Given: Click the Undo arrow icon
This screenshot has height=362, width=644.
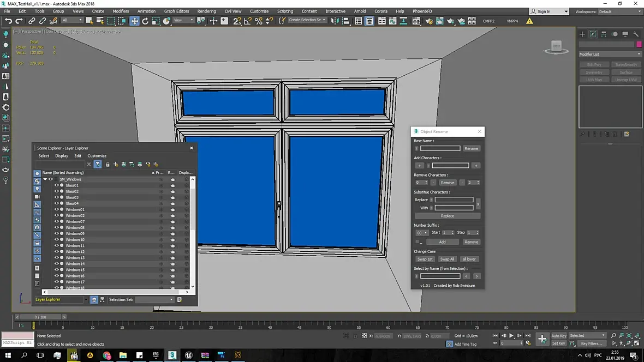Looking at the screenshot, I should [x=8, y=21].
